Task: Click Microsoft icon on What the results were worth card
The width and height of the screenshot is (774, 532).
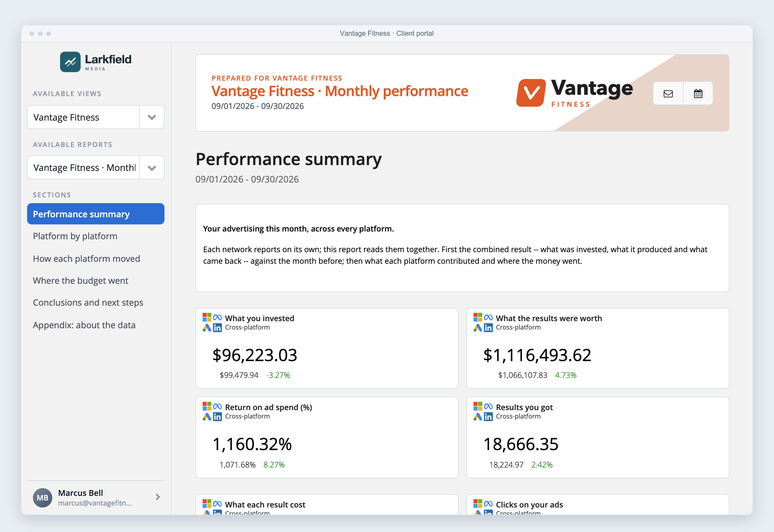Action: (x=478, y=317)
